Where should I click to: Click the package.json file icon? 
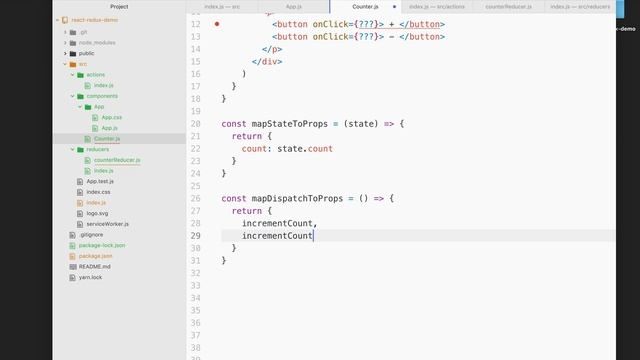coord(72,256)
